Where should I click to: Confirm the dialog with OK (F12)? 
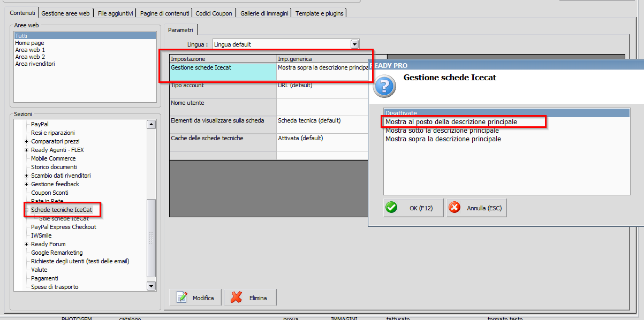click(x=413, y=208)
